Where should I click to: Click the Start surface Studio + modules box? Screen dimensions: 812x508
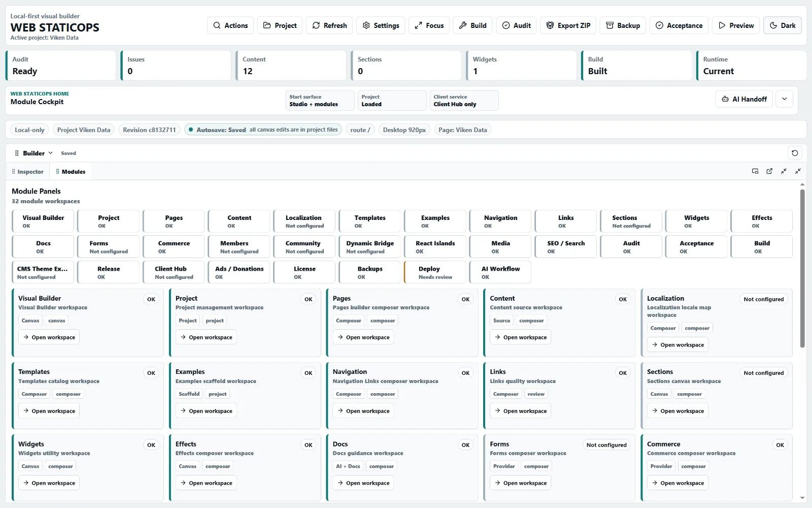(320, 101)
